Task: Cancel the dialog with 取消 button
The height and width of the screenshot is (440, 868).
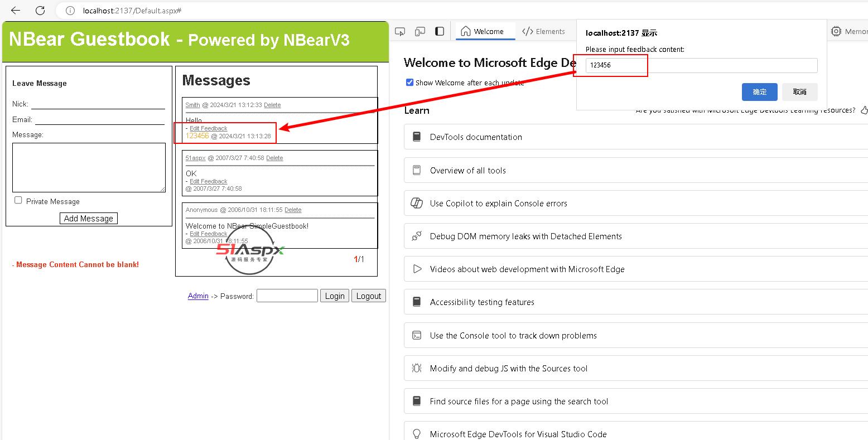Action: pos(799,92)
